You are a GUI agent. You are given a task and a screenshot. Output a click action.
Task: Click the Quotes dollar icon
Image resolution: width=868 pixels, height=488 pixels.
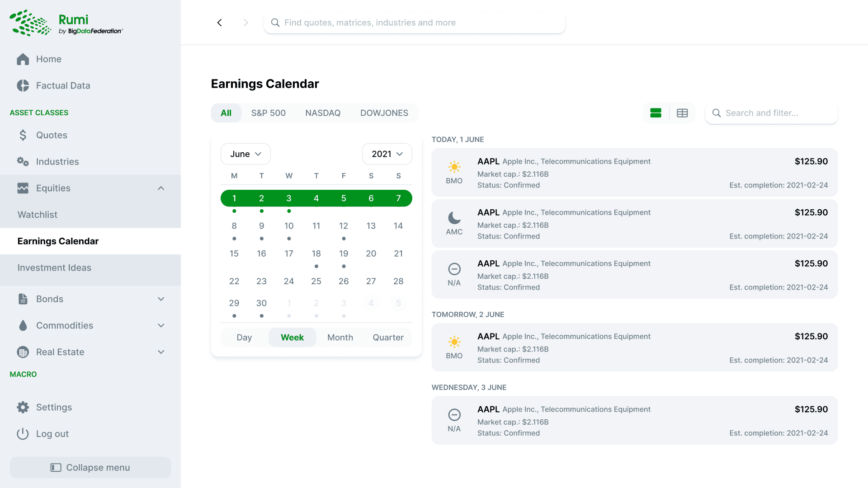tap(23, 135)
